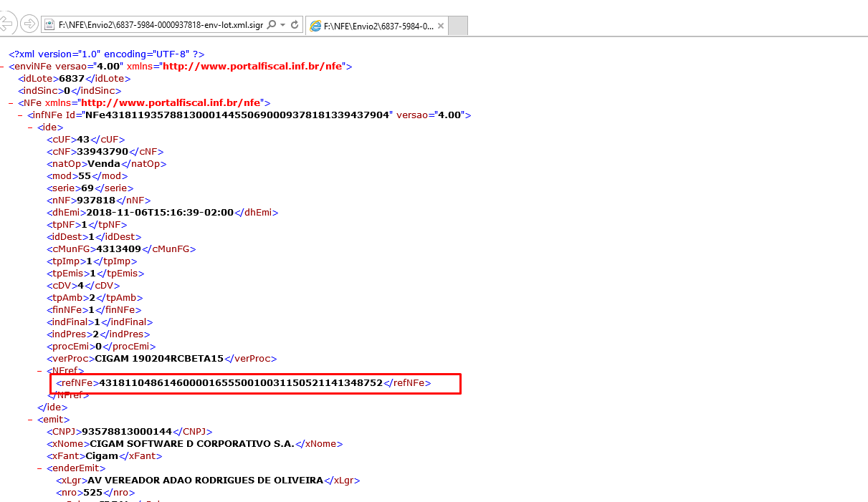Click the tpAmb value 2
Image resolution: width=868 pixels, height=502 pixels.
pos(93,298)
